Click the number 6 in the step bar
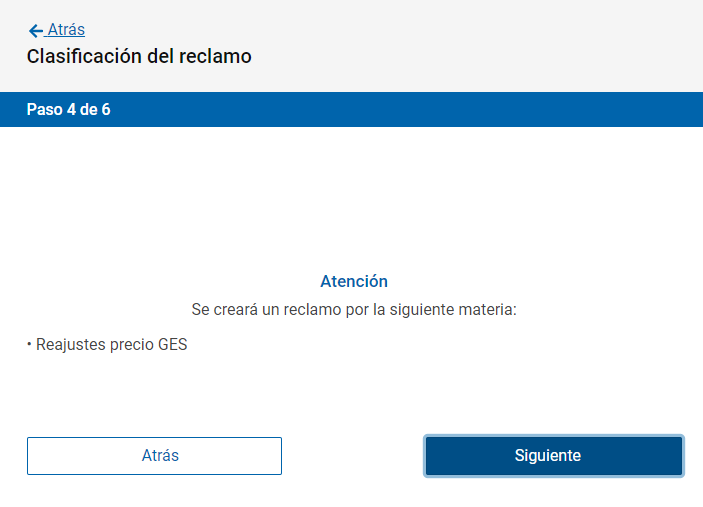The image size is (703, 507). (105, 109)
